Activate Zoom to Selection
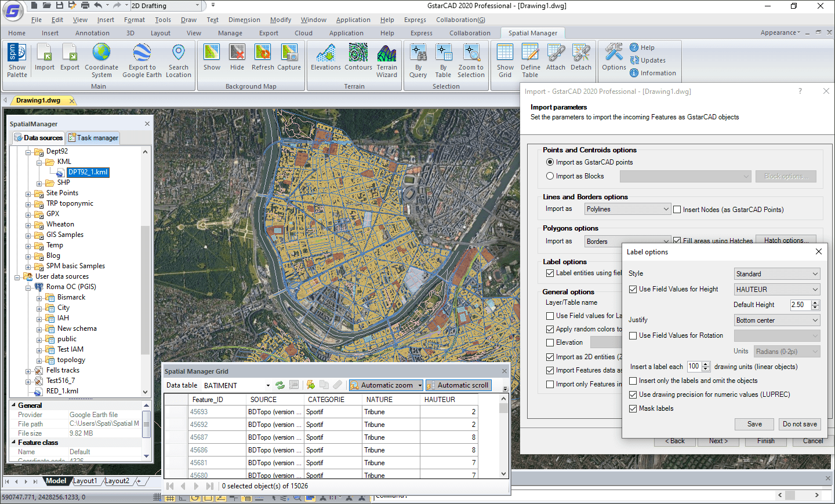Image resolution: width=835 pixels, height=504 pixels. click(x=471, y=60)
